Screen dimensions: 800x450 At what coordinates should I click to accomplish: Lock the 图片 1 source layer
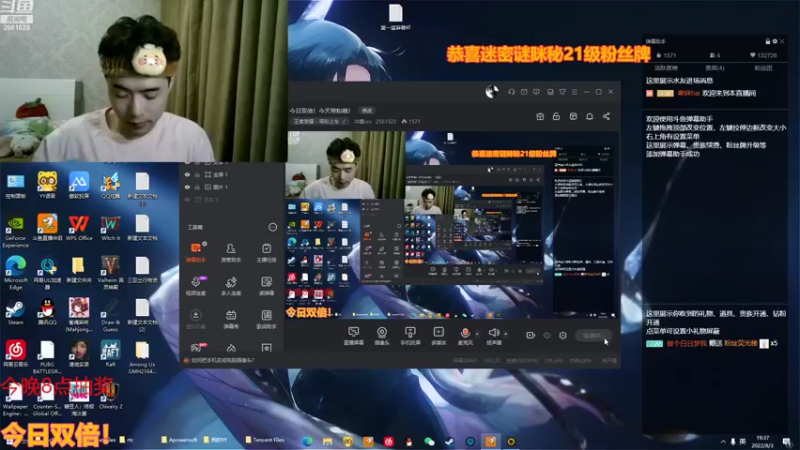pyautogui.click(x=197, y=187)
